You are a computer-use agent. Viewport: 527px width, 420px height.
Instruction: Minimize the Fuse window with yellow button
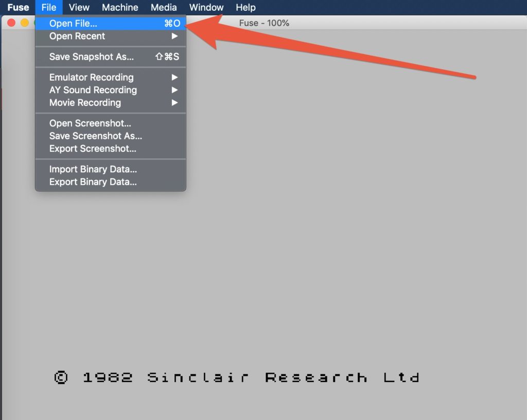[25, 23]
